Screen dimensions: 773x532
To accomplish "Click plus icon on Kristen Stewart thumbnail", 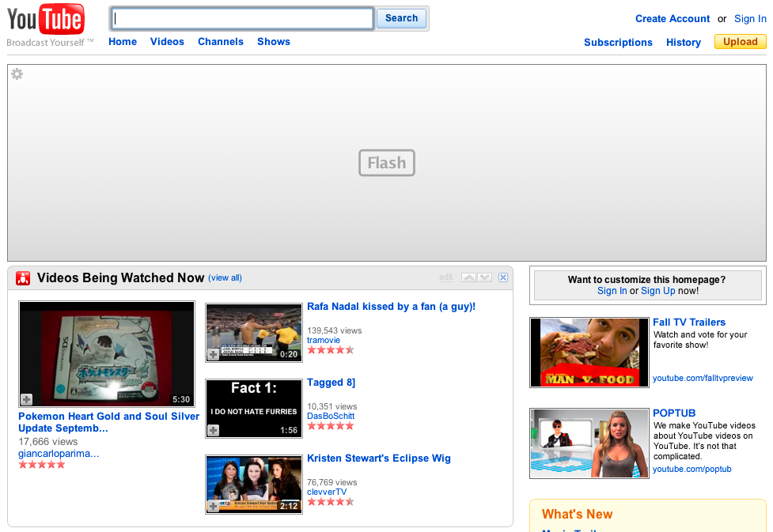I will (x=213, y=506).
